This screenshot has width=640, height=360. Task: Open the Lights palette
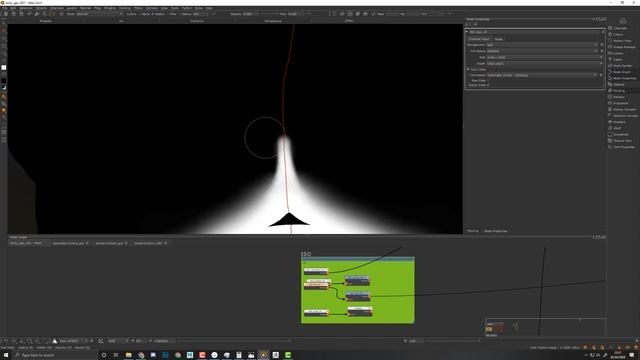click(617, 60)
